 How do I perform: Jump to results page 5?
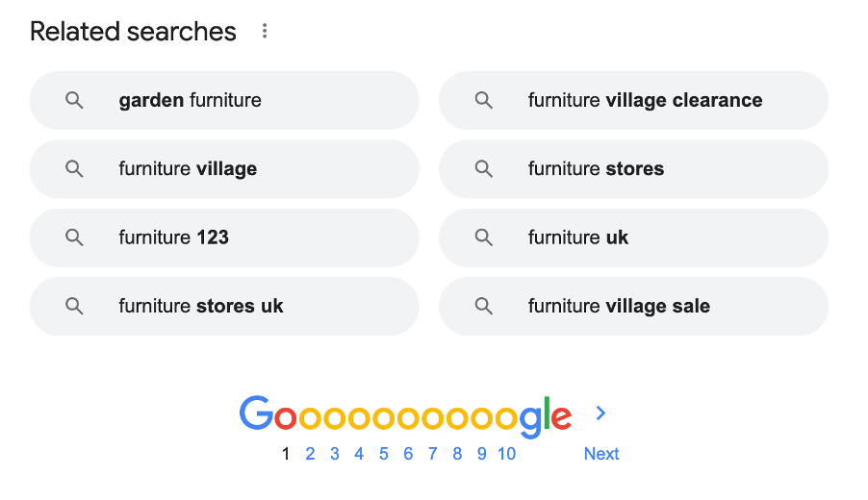coord(384,454)
